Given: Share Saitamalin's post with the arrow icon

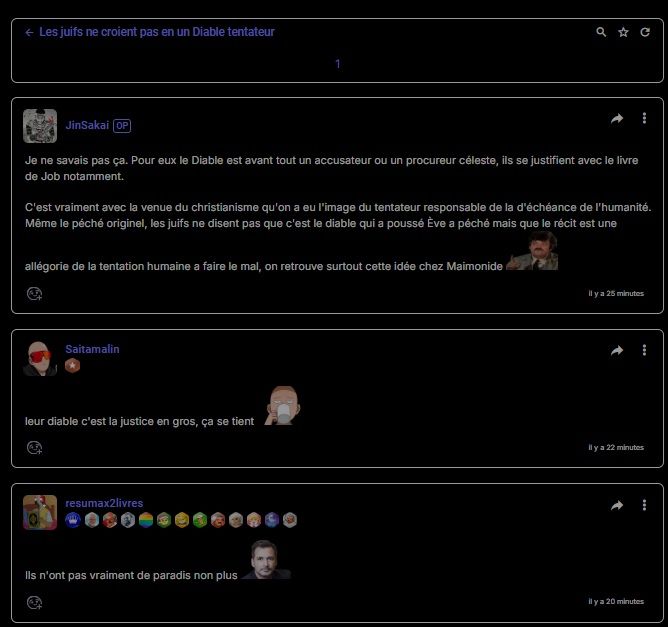Looking at the screenshot, I should tap(616, 350).
